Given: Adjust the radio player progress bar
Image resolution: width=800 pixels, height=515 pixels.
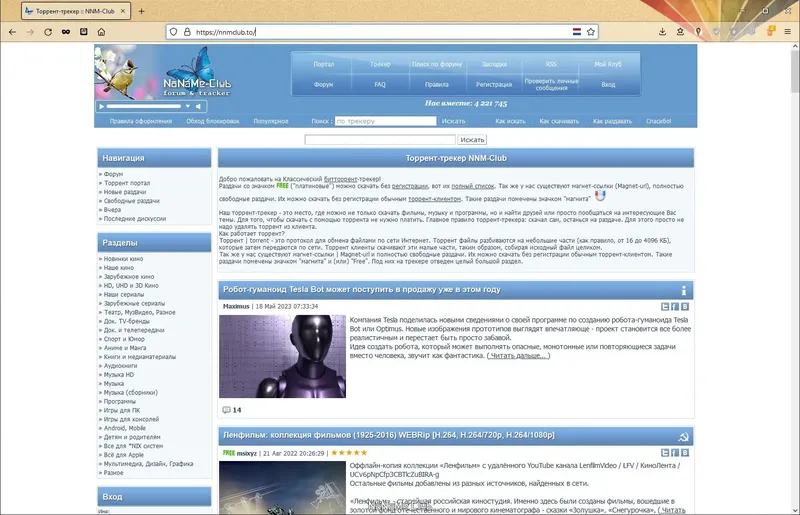Looking at the screenshot, I should click(x=144, y=106).
